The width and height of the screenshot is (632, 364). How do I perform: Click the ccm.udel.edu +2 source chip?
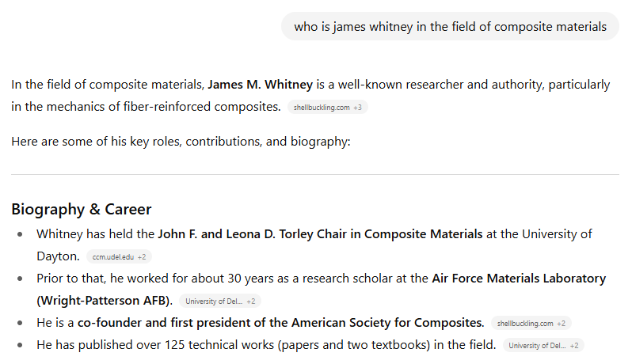[119, 257]
